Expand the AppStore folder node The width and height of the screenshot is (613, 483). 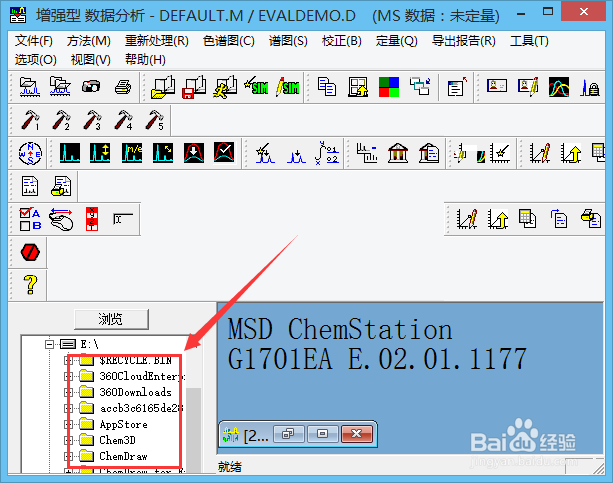pos(68,424)
